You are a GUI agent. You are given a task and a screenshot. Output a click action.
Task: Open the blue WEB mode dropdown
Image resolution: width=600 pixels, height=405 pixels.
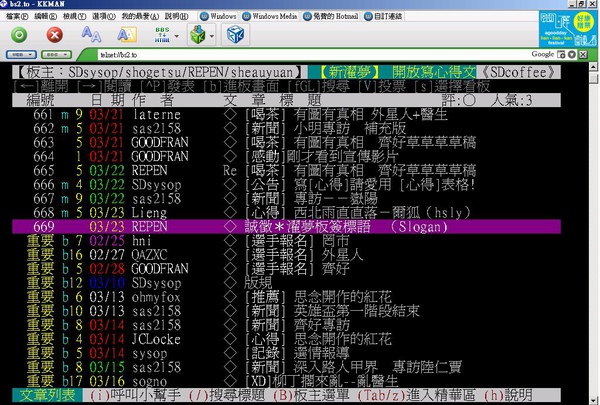click(21, 55)
